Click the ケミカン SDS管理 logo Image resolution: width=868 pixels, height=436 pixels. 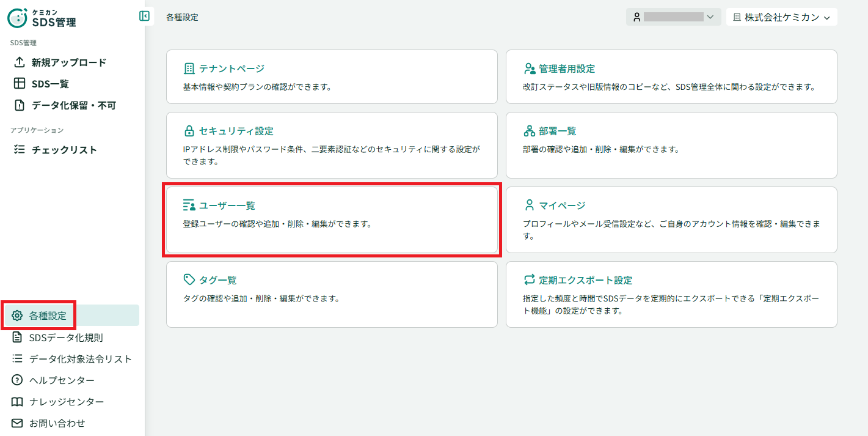tap(42, 18)
